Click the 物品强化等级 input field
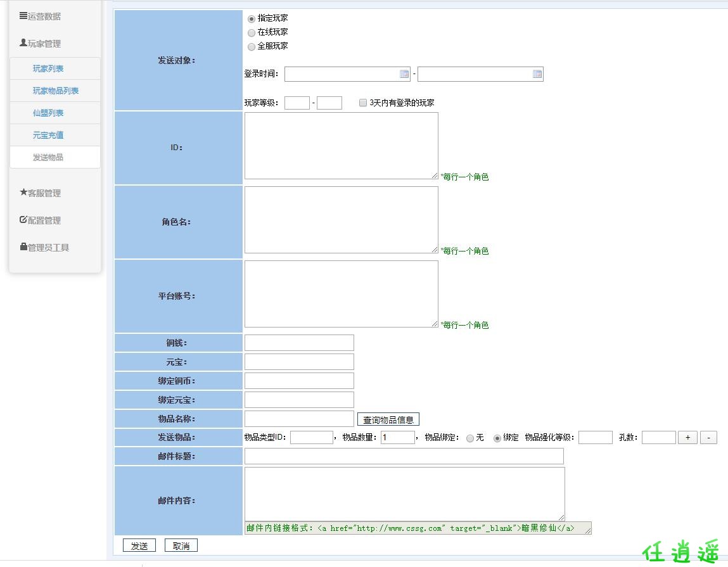The width and height of the screenshot is (728, 567). (596, 437)
